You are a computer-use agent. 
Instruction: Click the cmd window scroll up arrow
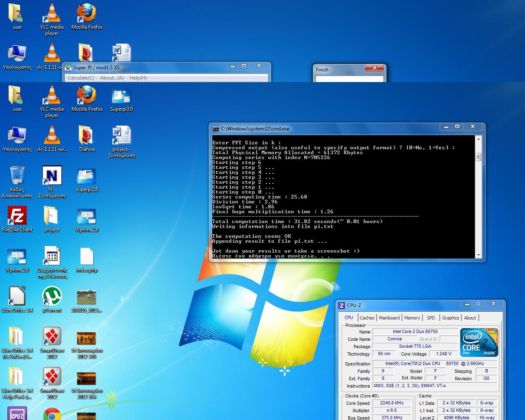tap(478, 139)
